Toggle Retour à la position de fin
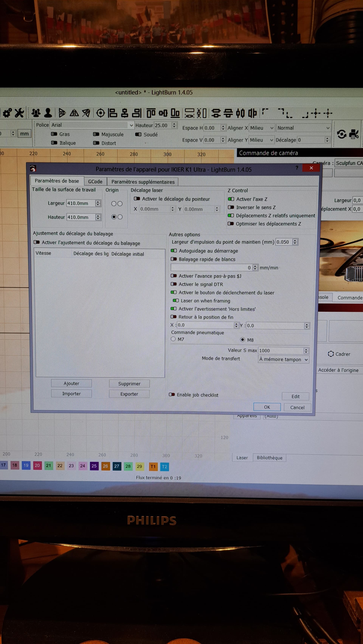Viewport: 363px width, 644px height. 173,317
